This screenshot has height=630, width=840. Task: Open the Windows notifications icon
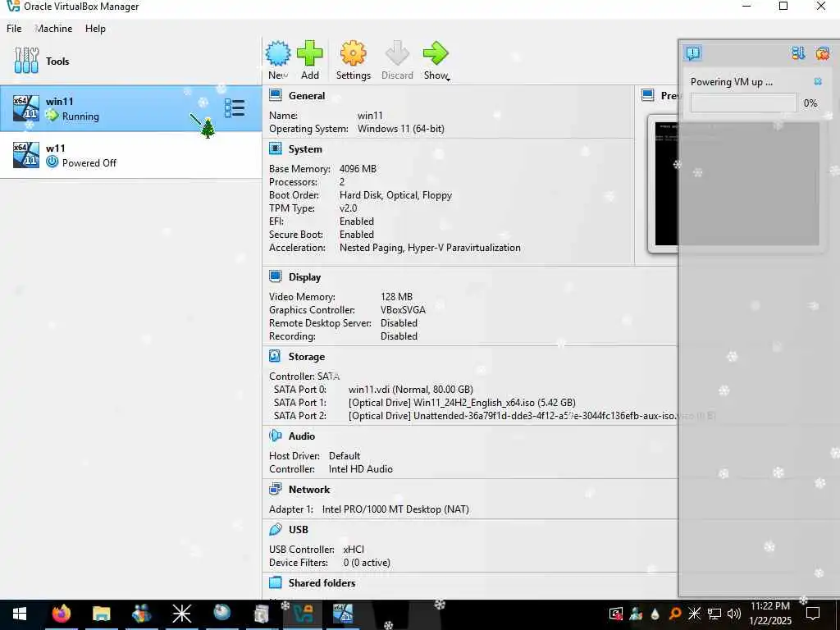(x=813, y=614)
